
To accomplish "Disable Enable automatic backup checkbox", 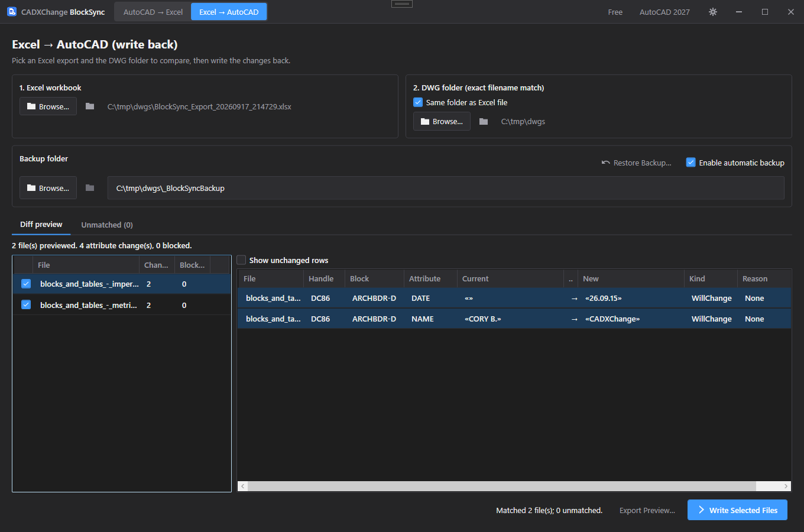I will point(690,163).
